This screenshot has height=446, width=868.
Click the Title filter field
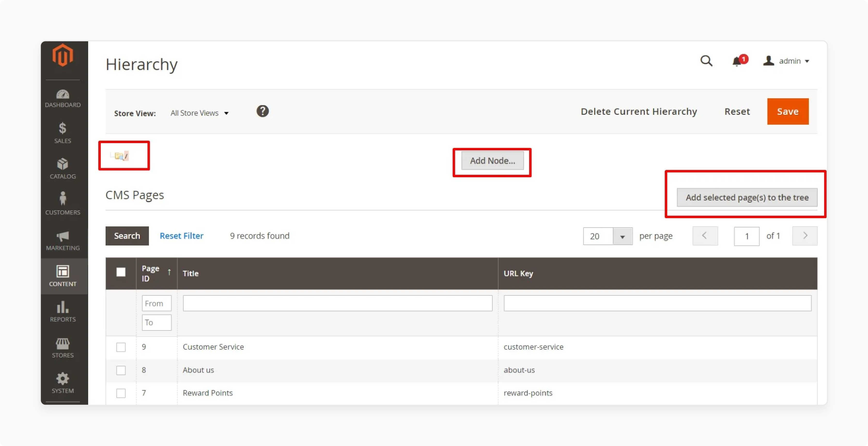tap(337, 303)
